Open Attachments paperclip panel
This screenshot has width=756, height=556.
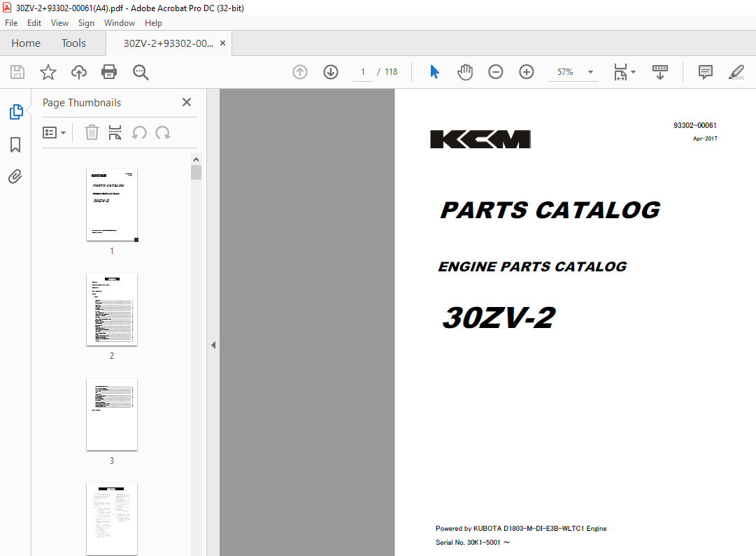tap(15, 176)
